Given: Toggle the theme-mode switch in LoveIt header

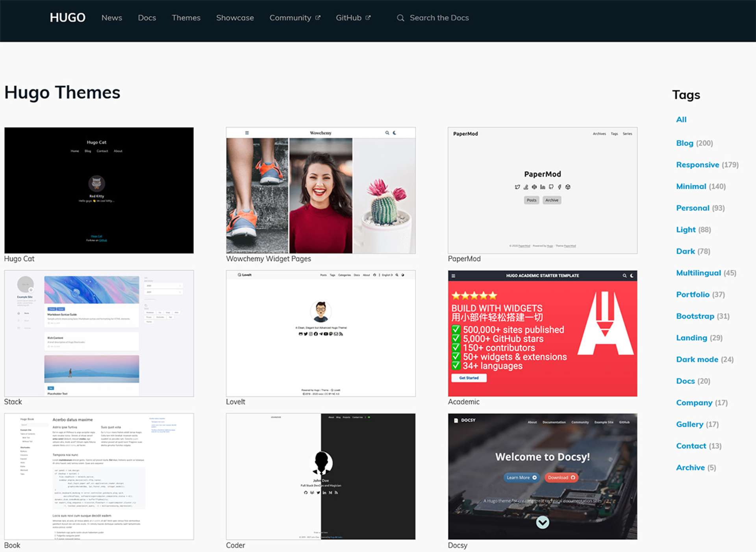Looking at the screenshot, I should tap(403, 275).
